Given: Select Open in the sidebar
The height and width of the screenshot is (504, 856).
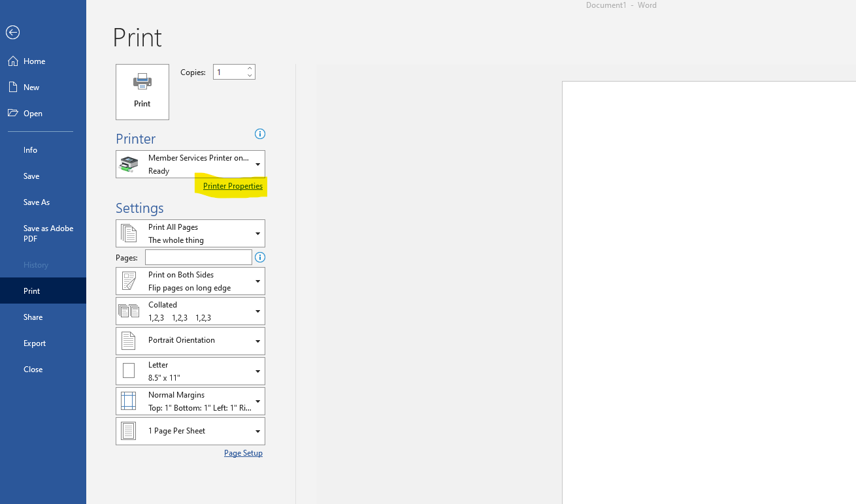Looking at the screenshot, I should pos(43,113).
